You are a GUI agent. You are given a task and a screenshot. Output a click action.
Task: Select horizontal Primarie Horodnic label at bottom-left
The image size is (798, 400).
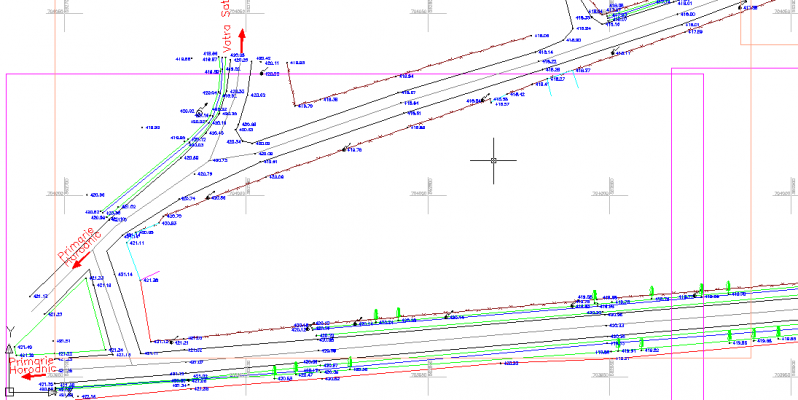(32, 364)
